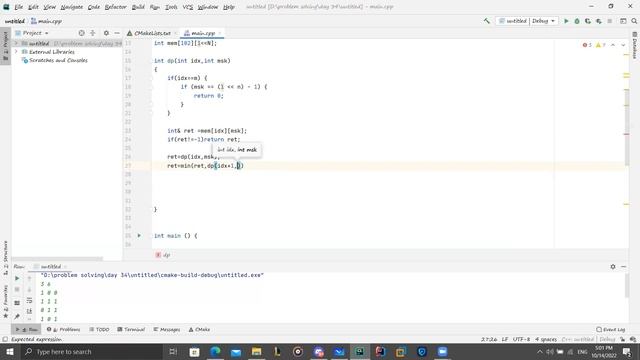The height and width of the screenshot is (360, 640).
Task: Open the Tools menu
Action: coord(171,7)
